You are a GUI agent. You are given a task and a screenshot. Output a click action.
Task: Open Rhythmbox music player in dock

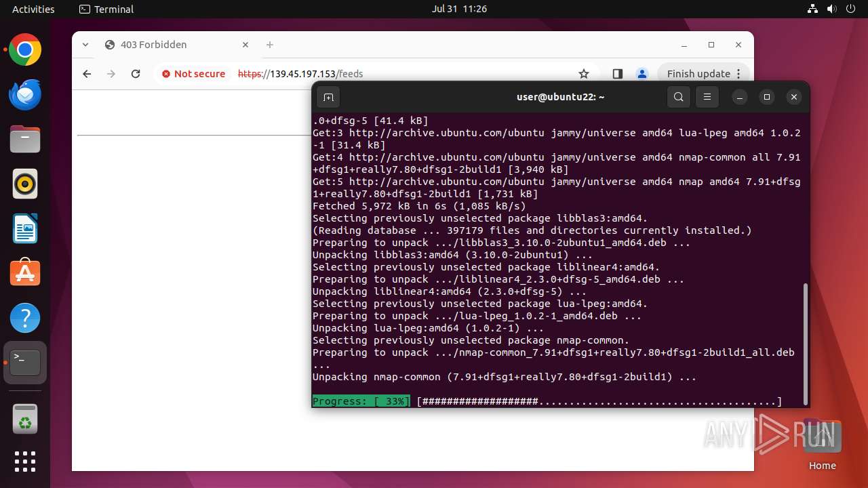[x=25, y=184]
